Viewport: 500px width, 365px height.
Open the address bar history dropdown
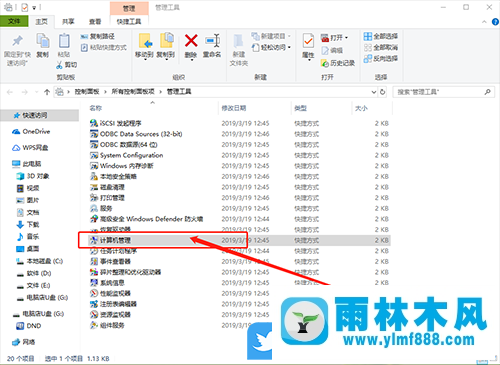coord(374,92)
